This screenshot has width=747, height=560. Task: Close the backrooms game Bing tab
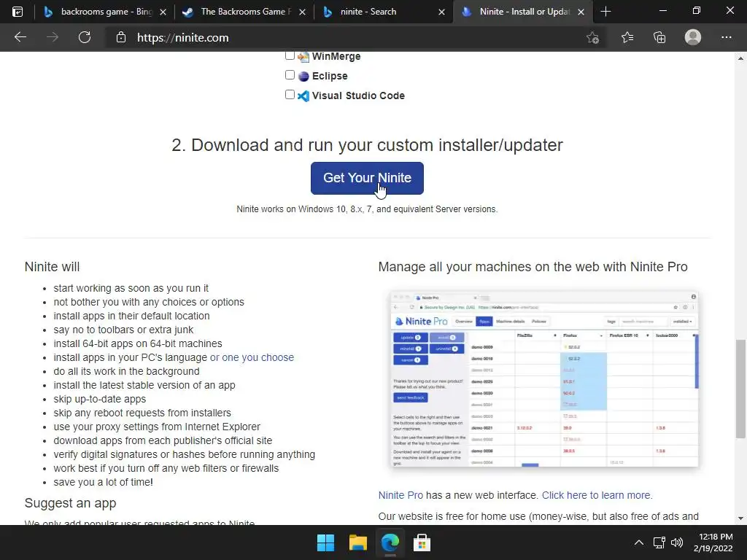(163, 12)
